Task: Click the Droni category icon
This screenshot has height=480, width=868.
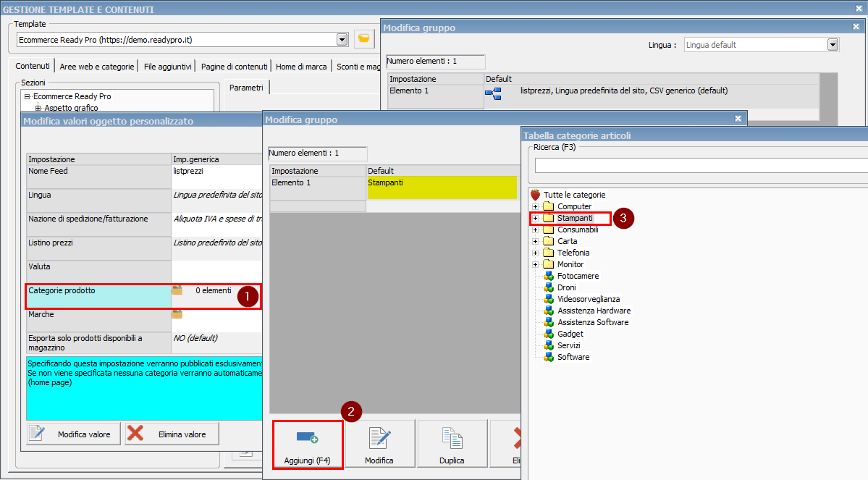Action: pos(549,287)
